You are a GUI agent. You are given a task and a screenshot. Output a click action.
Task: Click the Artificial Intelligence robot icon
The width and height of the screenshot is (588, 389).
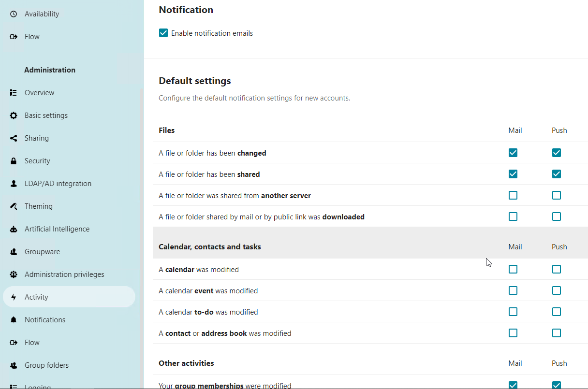click(14, 229)
